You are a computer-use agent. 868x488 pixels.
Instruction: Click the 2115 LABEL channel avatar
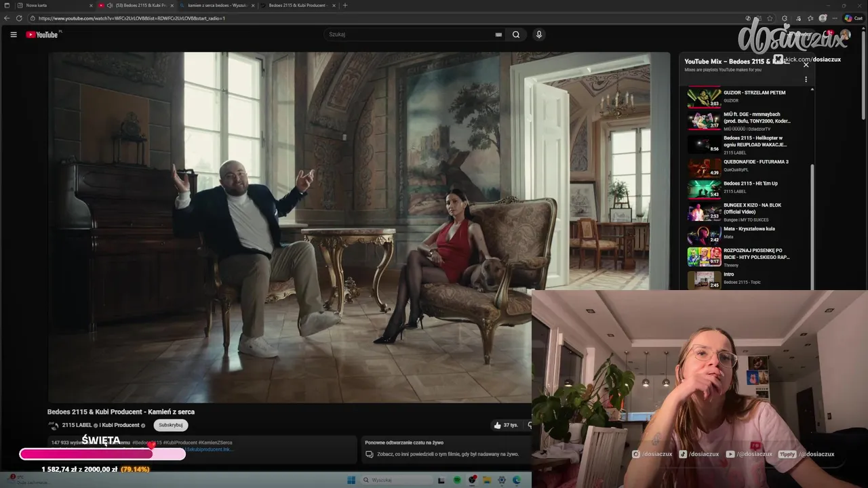[54, 425]
